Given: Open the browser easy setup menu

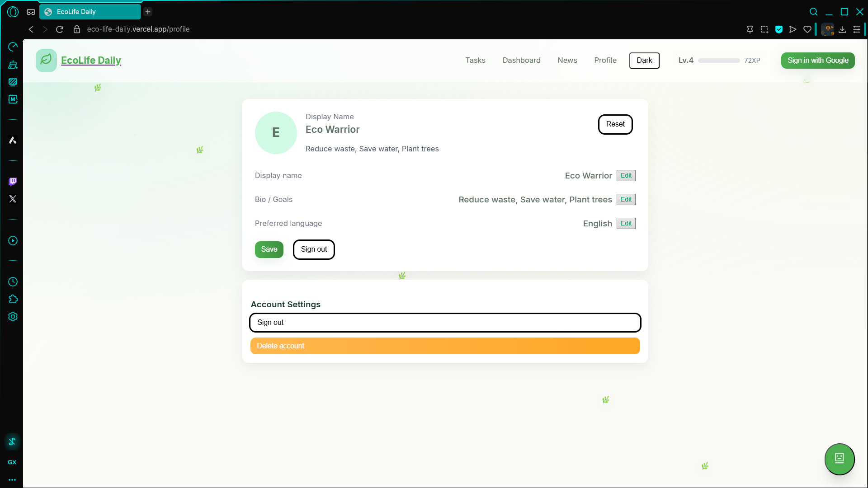Looking at the screenshot, I should pos(857,29).
